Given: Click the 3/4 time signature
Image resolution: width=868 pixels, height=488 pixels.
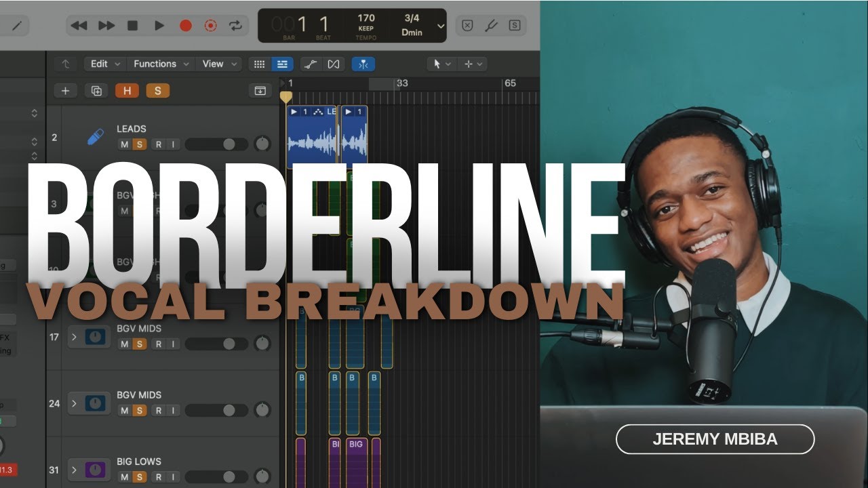Looking at the screenshot, I should click(412, 18).
